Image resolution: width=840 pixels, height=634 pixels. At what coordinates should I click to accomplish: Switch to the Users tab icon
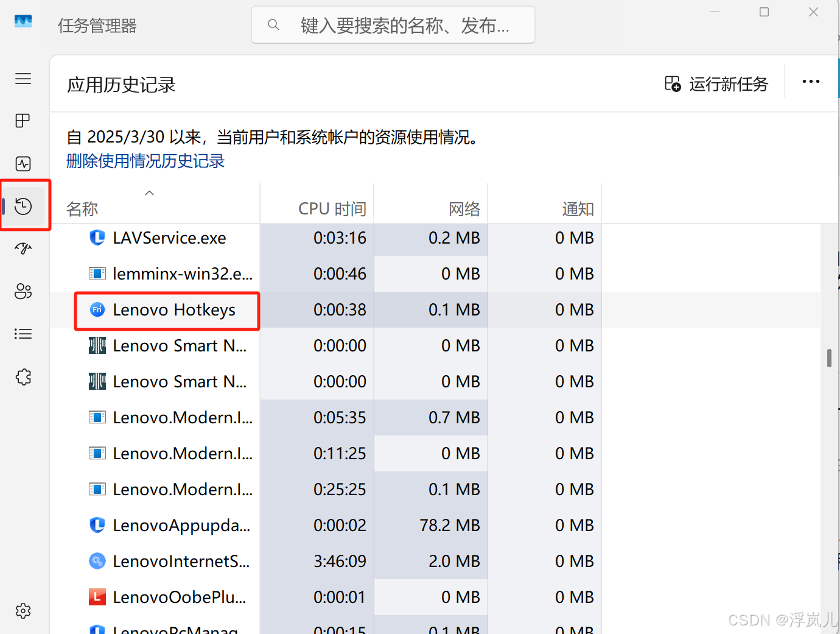point(23,291)
